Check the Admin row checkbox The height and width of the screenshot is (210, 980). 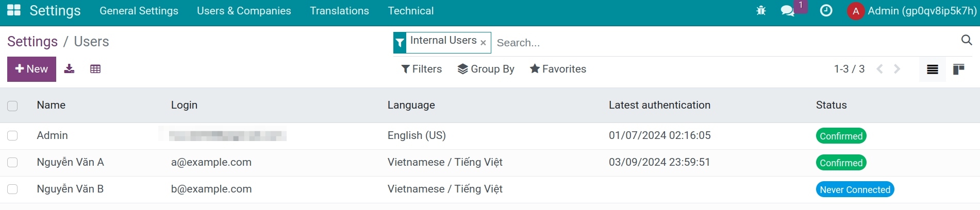(x=12, y=135)
